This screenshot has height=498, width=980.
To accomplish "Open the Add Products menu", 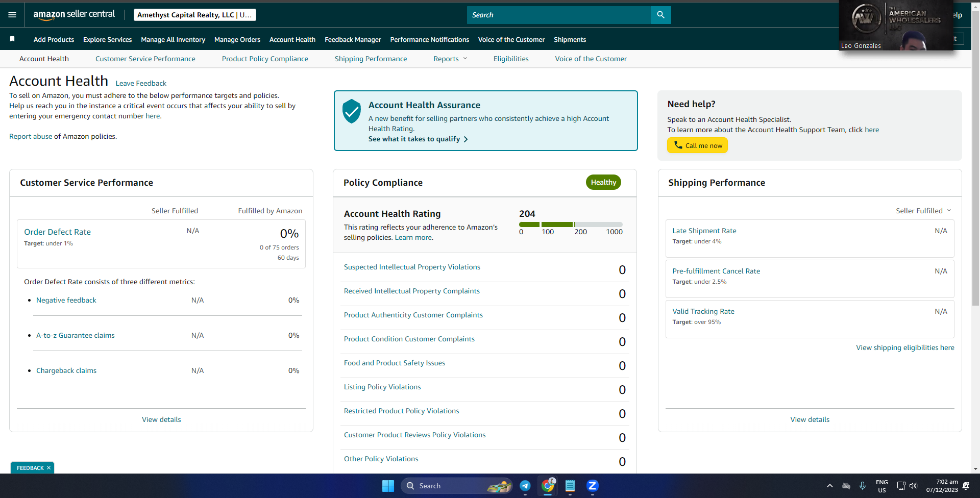I will tap(54, 39).
